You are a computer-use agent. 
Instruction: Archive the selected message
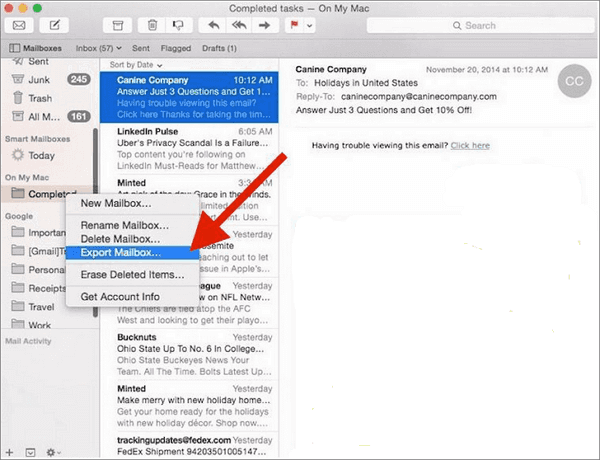pos(118,26)
